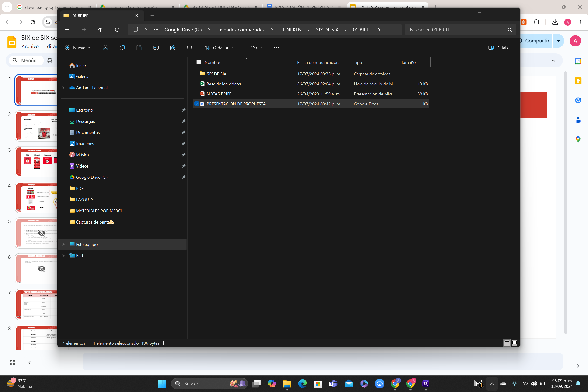The width and height of the screenshot is (588, 392).
Task: Open Chrome extensions puzzle icon
Action: (536, 22)
